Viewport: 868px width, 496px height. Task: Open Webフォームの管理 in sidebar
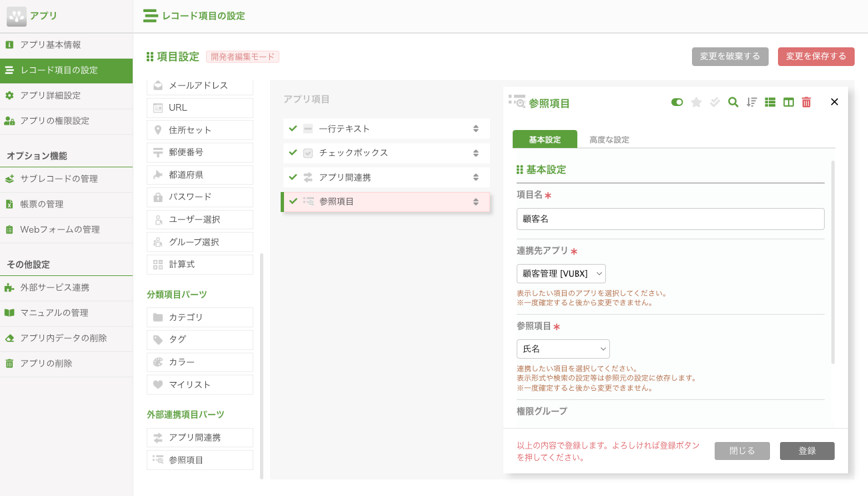66,229
